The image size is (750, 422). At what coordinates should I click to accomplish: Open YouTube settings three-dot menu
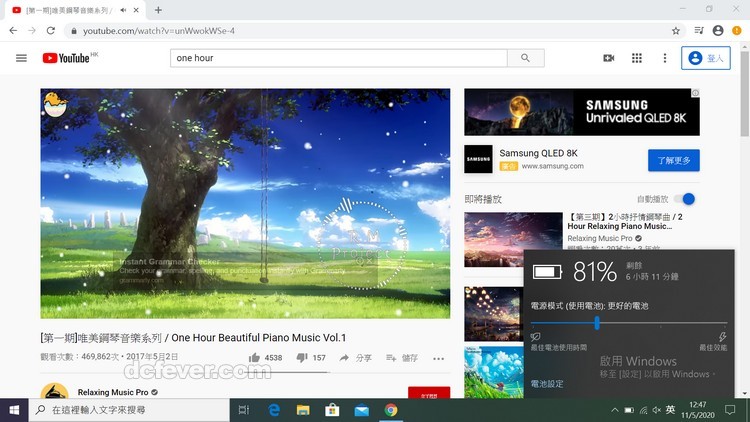(664, 58)
